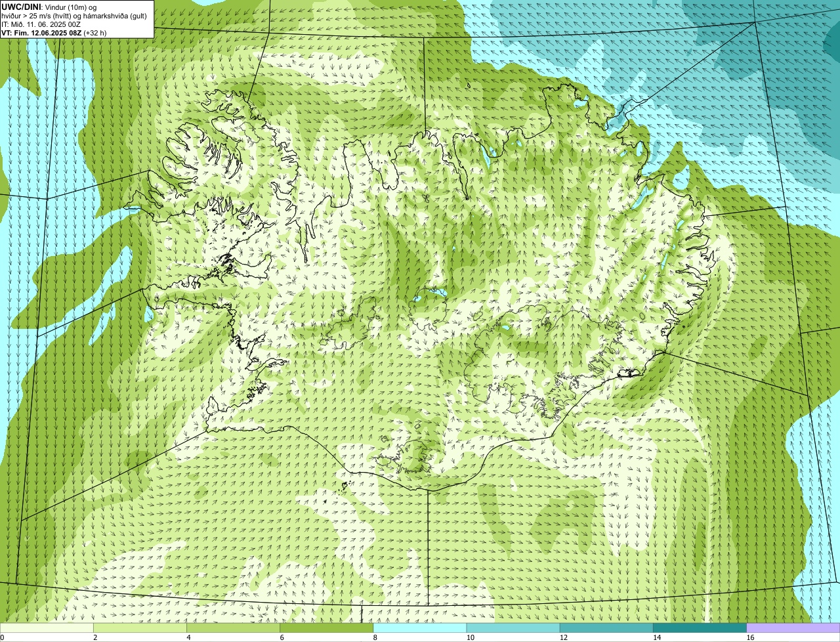Screen dimensions: 840x642
Task: Click the scale label '0' under the legend
Action: [x=3, y=637]
